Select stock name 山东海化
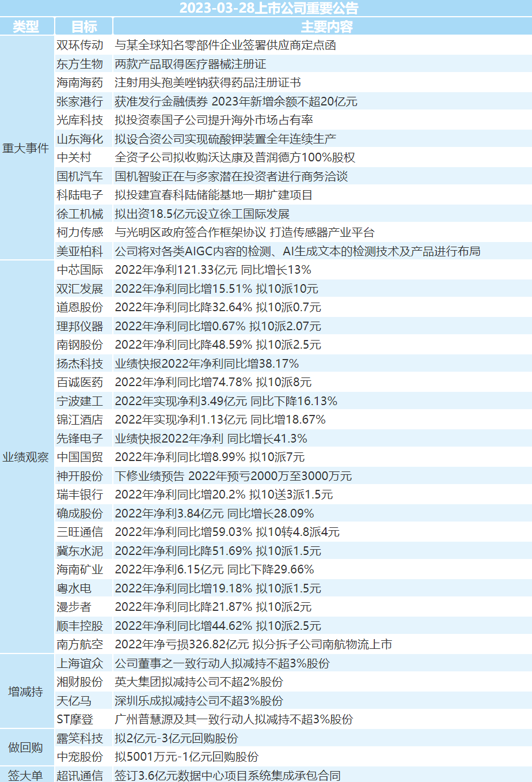The image size is (532, 782). [x=80, y=139]
